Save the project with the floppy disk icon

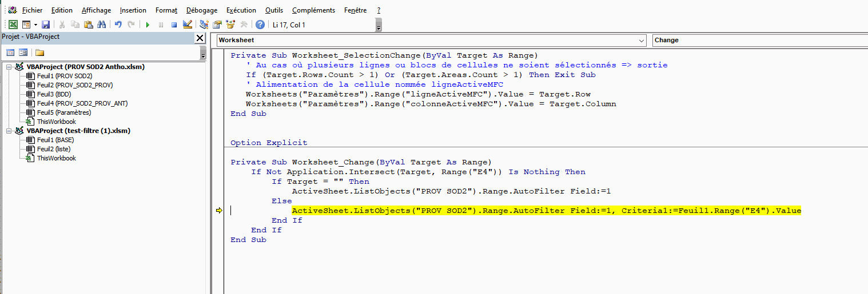(46, 25)
